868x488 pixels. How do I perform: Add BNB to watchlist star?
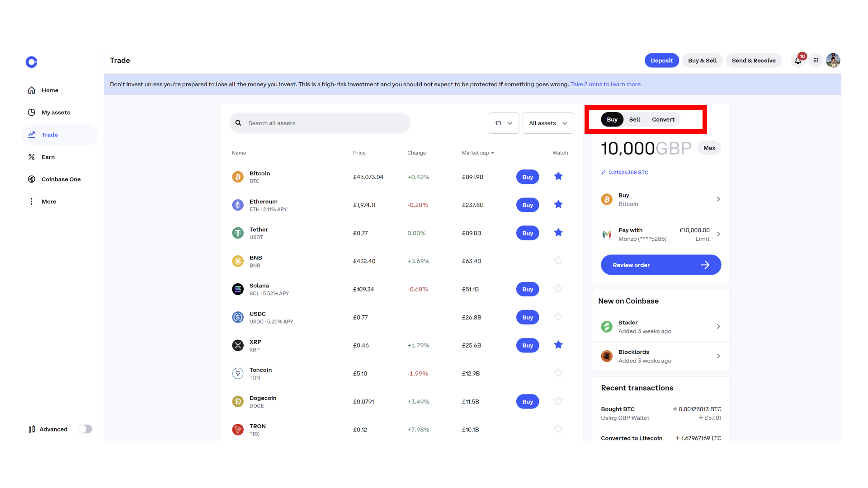[558, 260]
